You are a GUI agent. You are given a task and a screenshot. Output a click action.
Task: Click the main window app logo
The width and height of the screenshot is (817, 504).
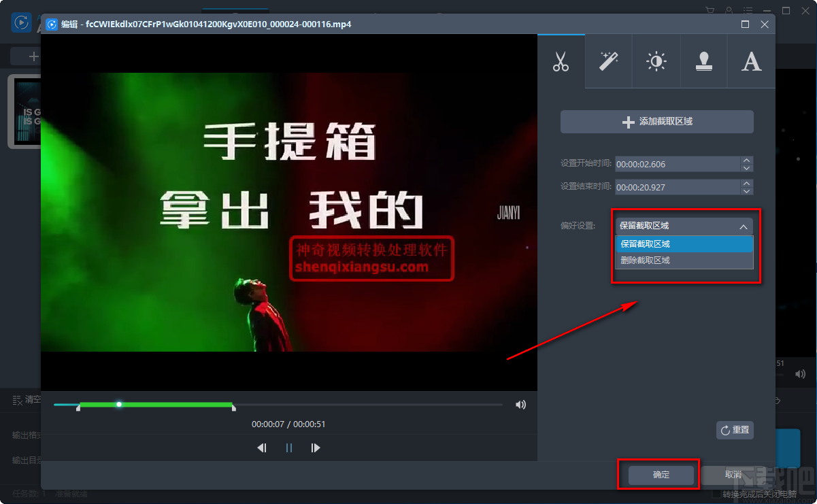click(x=21, y=22)
